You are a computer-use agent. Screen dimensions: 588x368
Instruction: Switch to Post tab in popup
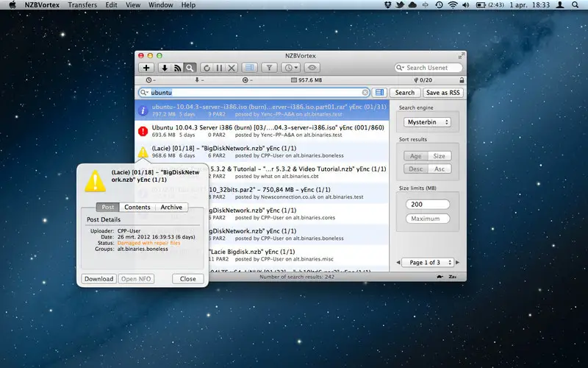(107, 208)
